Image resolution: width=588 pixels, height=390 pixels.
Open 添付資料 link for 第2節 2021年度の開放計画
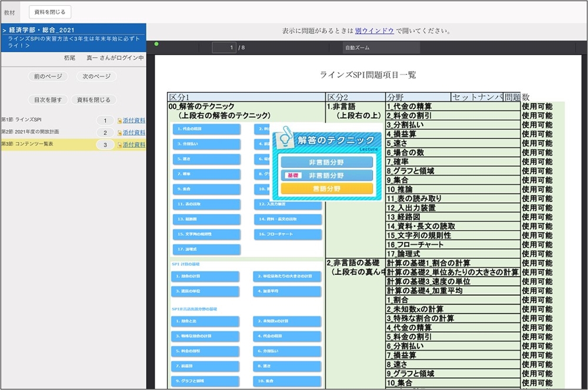pos(134,132)
